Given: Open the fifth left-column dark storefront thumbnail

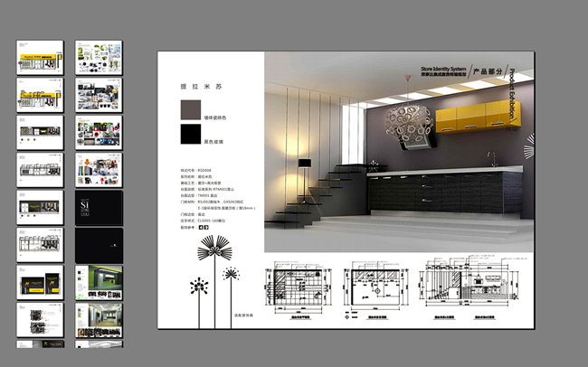Looking at the screenshot, I should [40, 208].
